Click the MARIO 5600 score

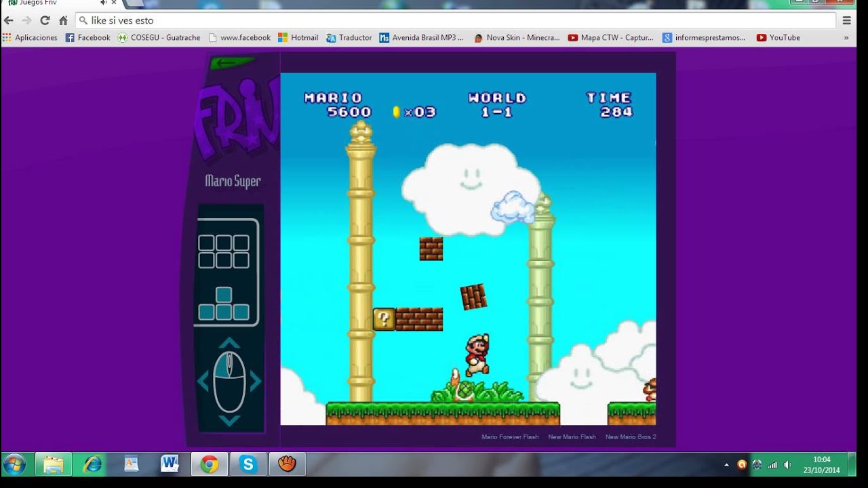337,105
